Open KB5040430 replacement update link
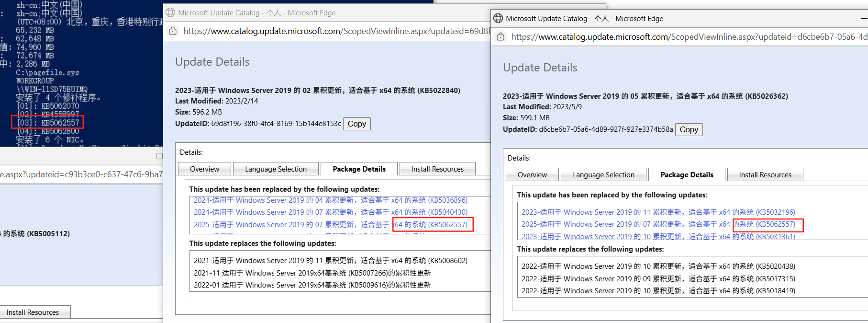 331,212
